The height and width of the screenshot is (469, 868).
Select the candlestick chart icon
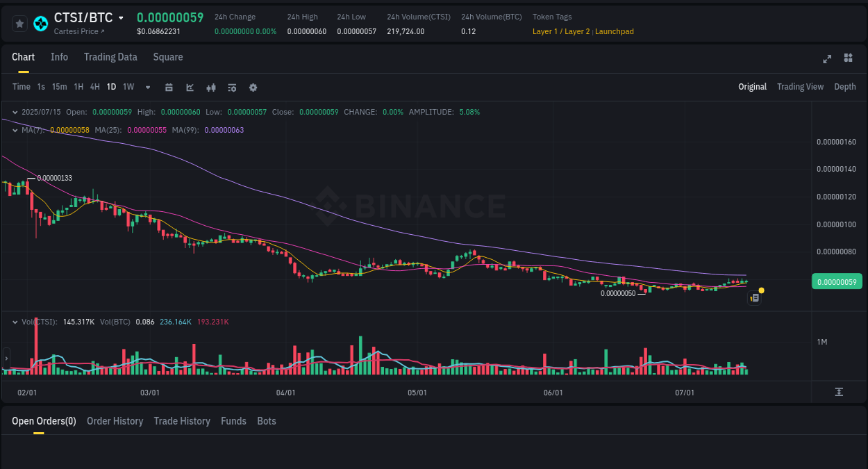pyautogui.click(x=210, y=87)
